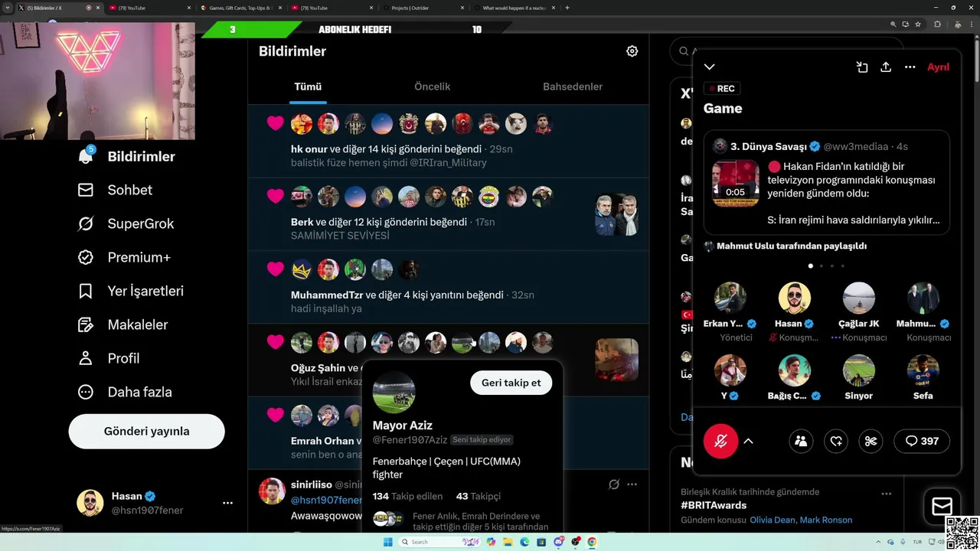Open hk onur like notification

[449, 142]
